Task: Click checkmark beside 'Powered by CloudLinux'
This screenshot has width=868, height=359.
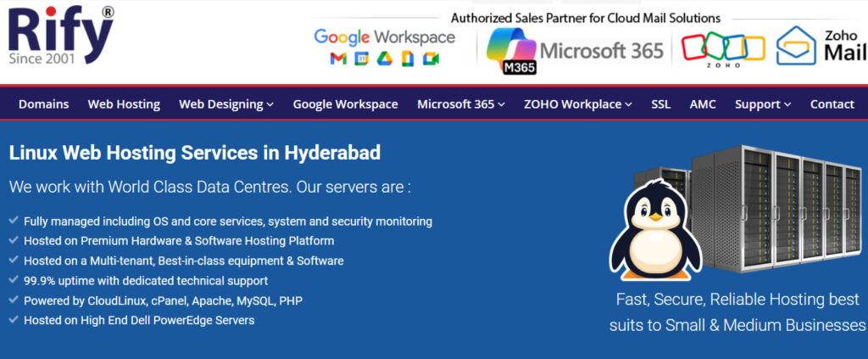Action: point(14,300)
